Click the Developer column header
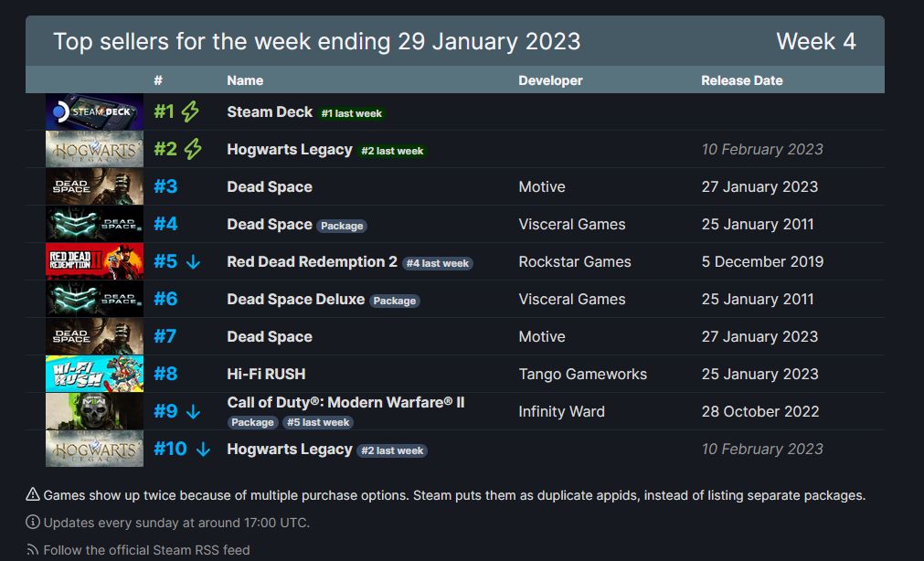This screenshot has width=924, height=561. (x=550, y=80)
